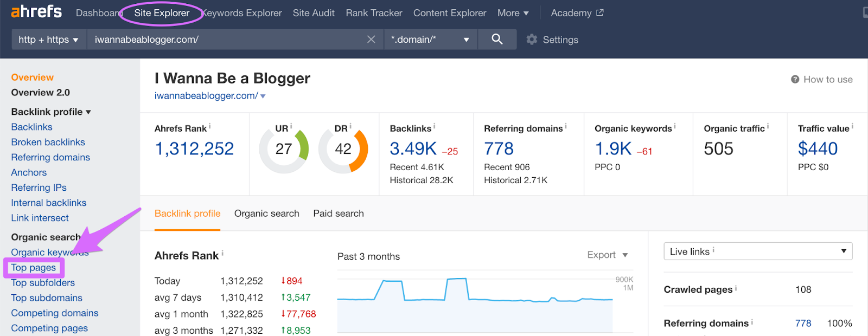Click the How to use help icon
Image resolution: width=868 pixels, height=336 pixels.
(795, 80)
